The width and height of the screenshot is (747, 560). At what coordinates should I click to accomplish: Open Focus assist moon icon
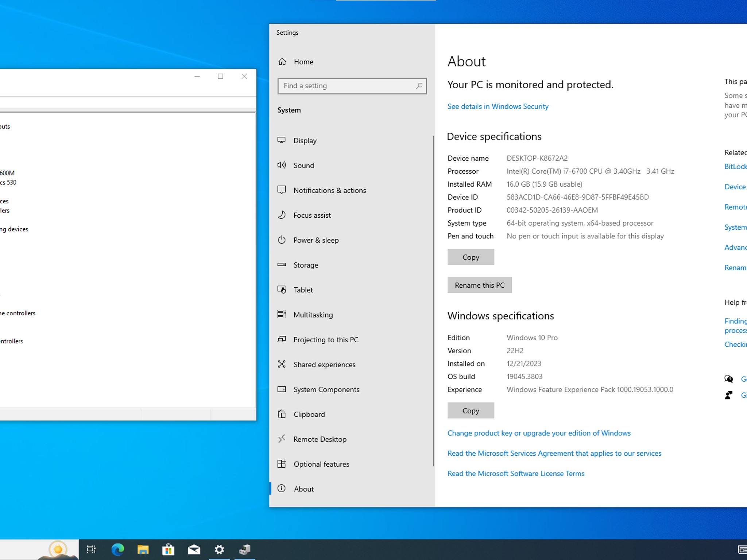pos(282,215)
